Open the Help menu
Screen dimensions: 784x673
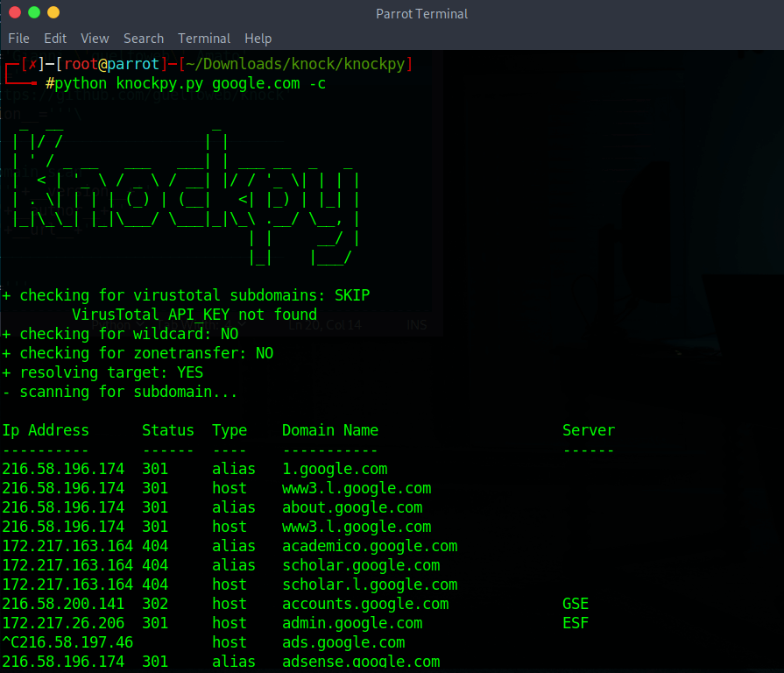coord(258,39)
